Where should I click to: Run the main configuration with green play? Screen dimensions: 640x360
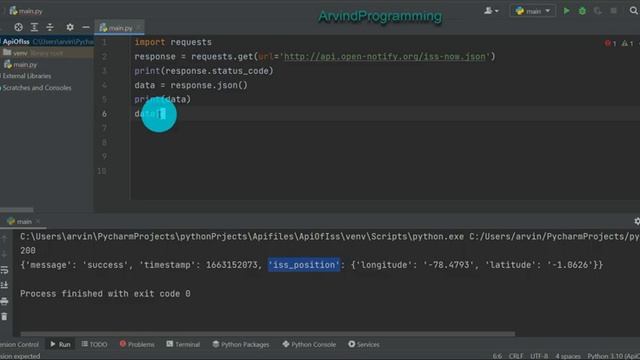click(567, 11)
